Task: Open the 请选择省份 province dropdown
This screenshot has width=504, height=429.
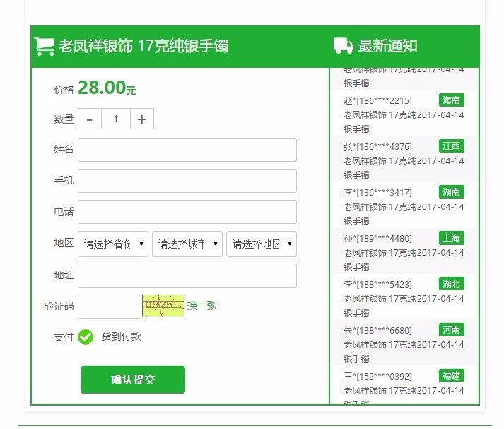Action: point(113,244)
